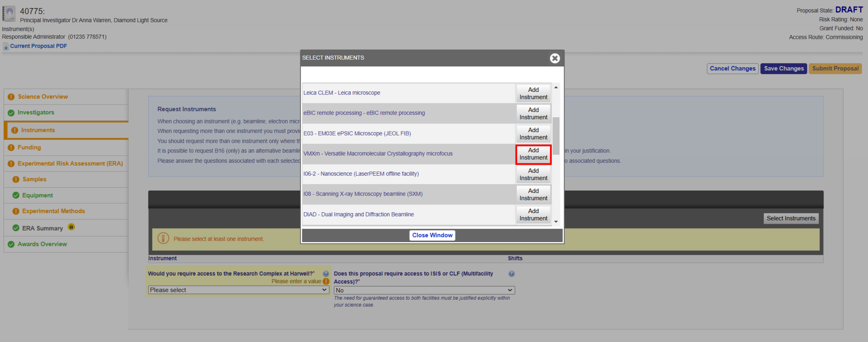Open the Current Proposal PDF link
Viewport: 868px width, 342px height.
pyautogui.click(x=38, y=46)
